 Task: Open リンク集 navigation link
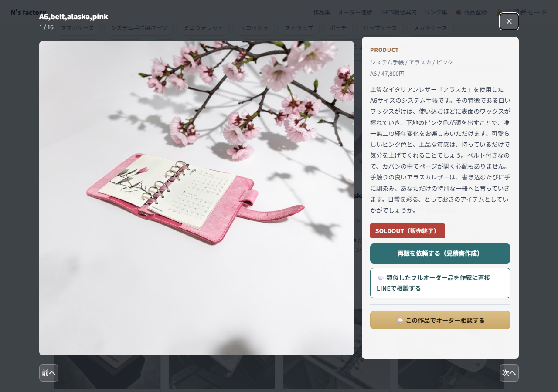tap(436, 12)
